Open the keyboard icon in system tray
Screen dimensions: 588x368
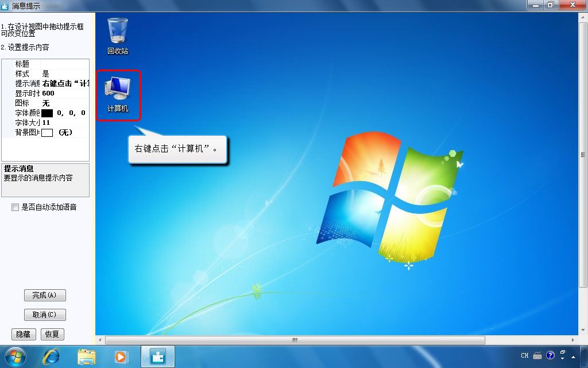click(537, 355)
